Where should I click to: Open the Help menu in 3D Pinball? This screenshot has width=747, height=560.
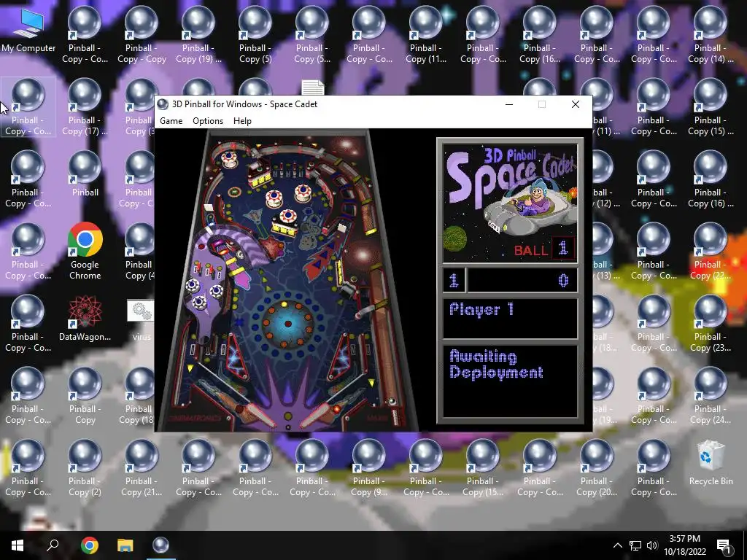click(242, 121)
